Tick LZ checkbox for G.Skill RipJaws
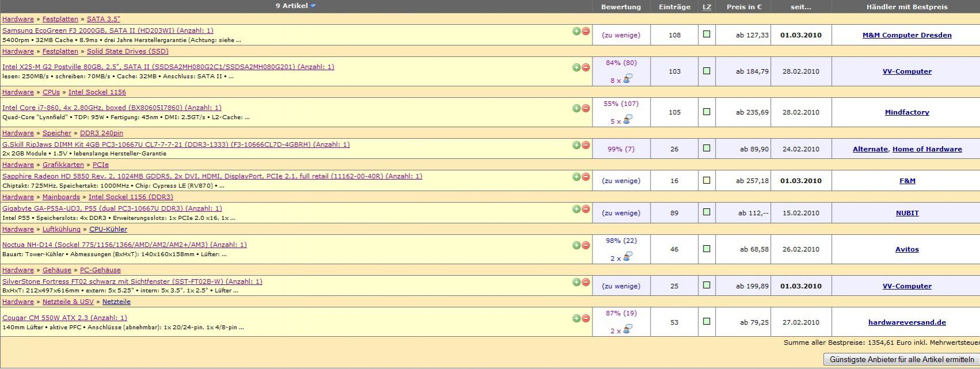Image resolution: width=980 pixels, height=369 pixels. click(706, 149)
